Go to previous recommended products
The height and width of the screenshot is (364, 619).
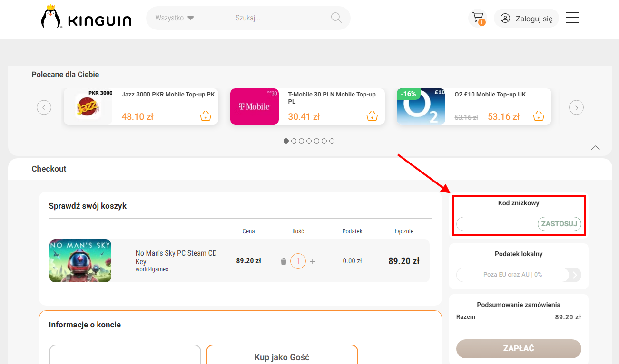(44, 108)
